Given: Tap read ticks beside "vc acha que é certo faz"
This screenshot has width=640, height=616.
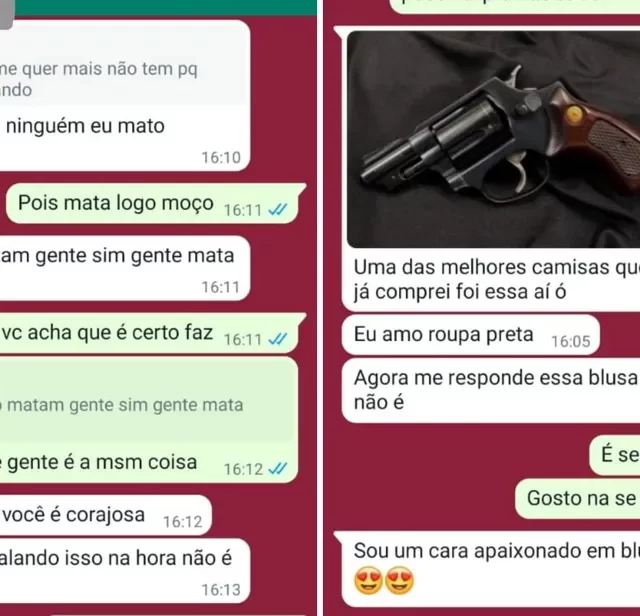Looking at the screenshot, I should (278, 339).
